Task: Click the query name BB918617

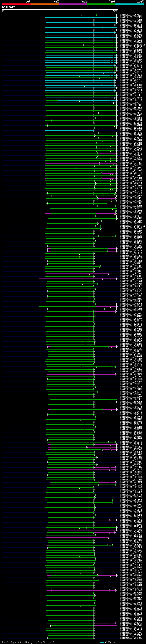Action: 8,7
